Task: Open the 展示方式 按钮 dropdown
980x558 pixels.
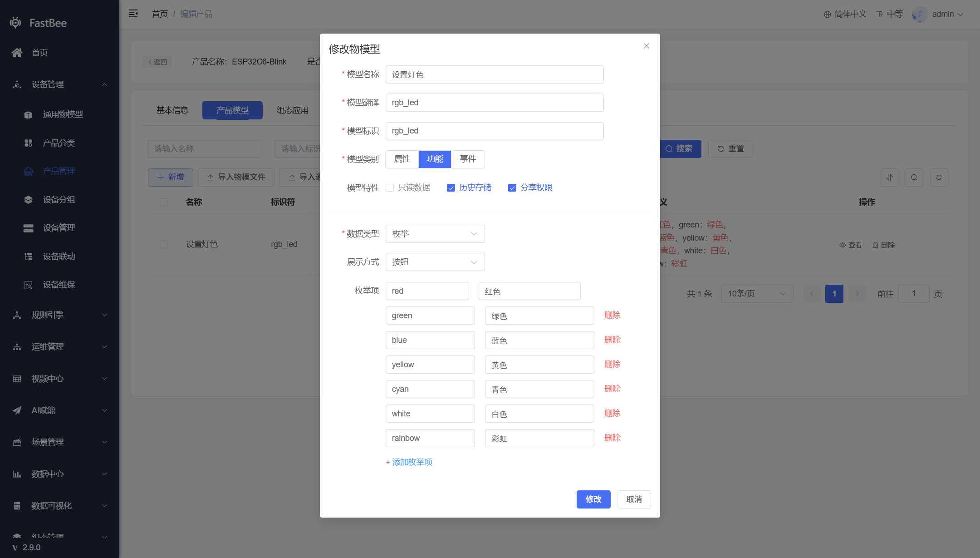Action: click(435, 262)
